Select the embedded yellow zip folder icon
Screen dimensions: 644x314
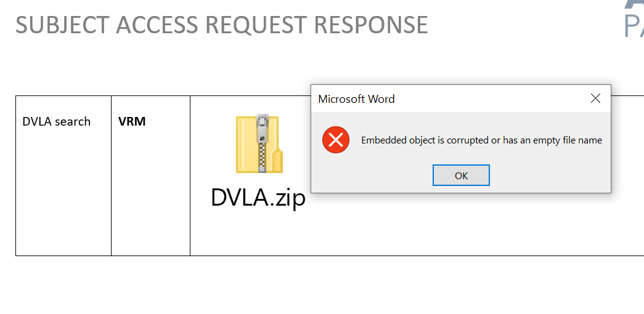point(259,143)
